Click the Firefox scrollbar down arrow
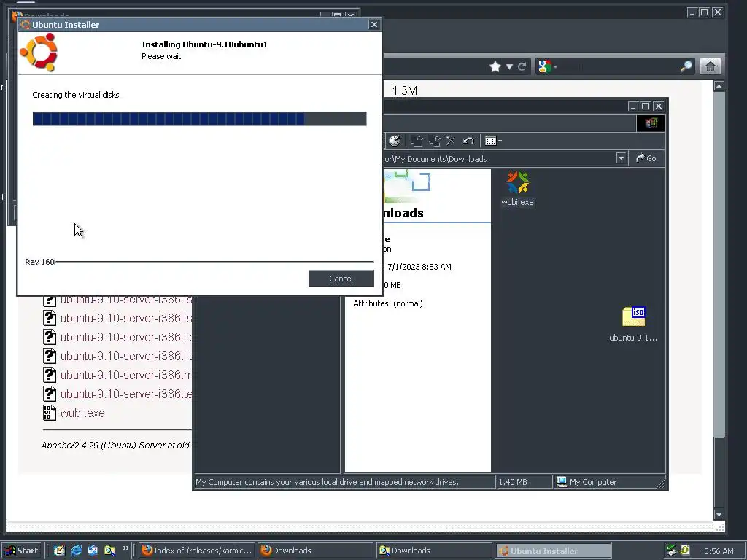Image resolution: width=747 pixels, height=560 pixels. tap(719, 514)
